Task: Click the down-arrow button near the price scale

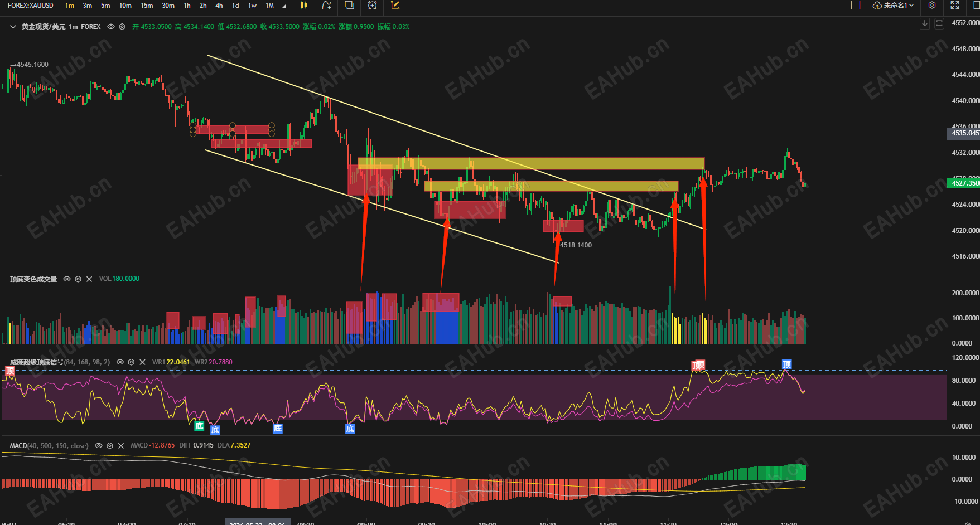Action: 925,23
